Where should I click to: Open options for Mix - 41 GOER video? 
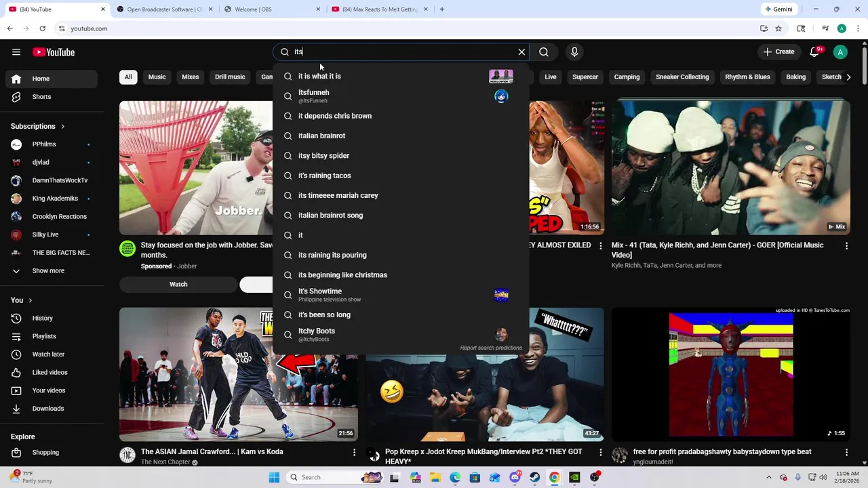click(x=846, y=246)
